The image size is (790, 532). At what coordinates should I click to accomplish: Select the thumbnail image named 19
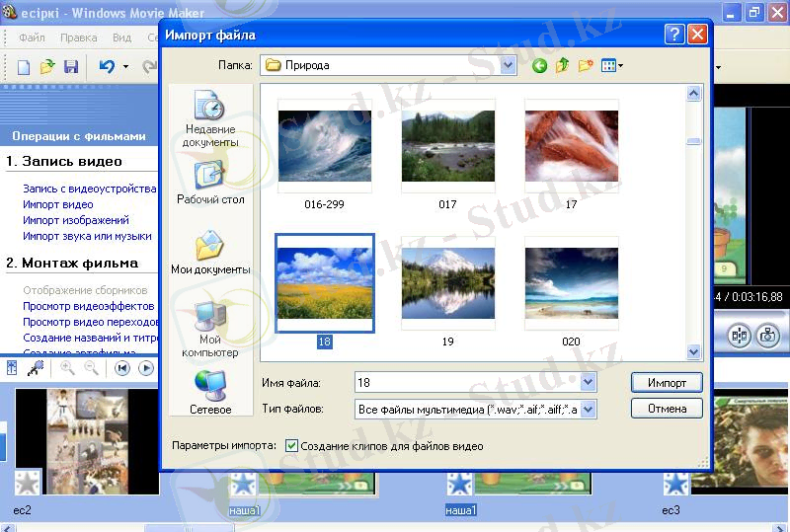pyautogui.click(x=448, y=286)
